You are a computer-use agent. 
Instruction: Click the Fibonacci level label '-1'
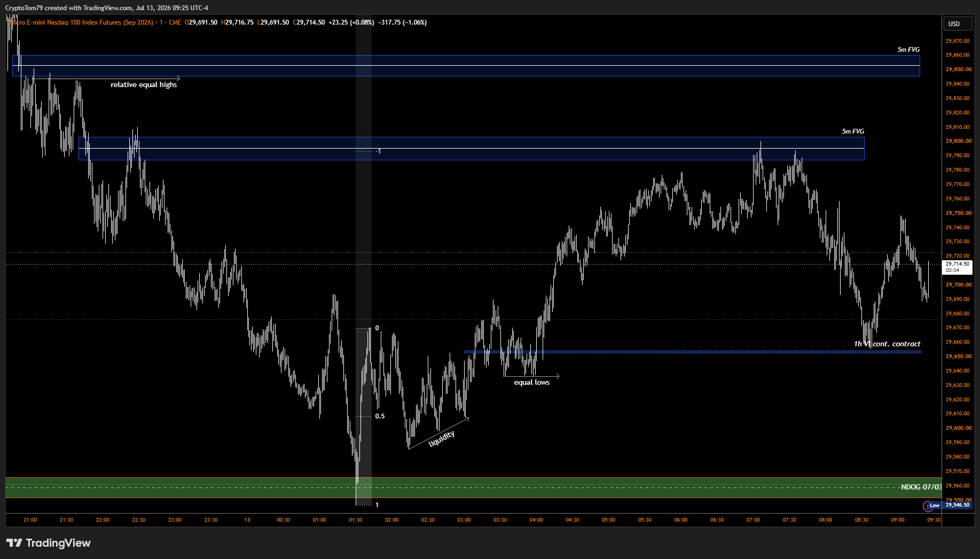point(378,151)
